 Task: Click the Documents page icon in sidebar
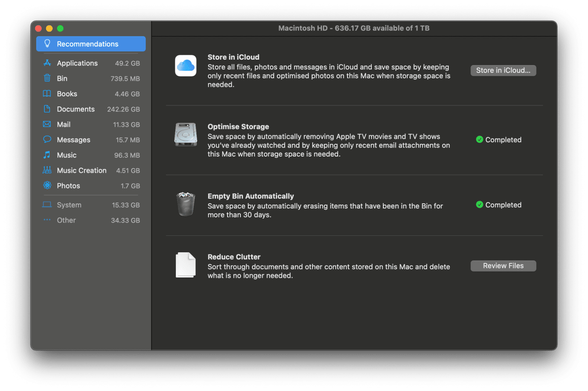47,109
